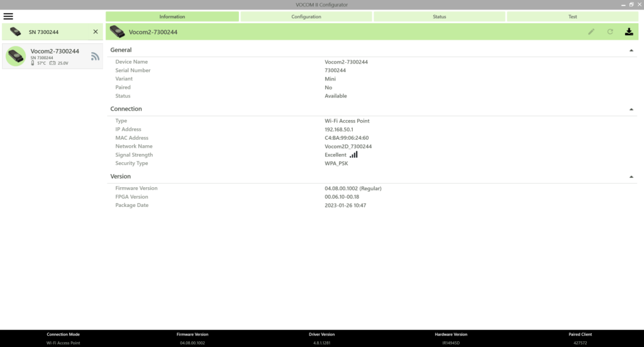Click the IP Address value 192.168.50.1

coord(339,129)
